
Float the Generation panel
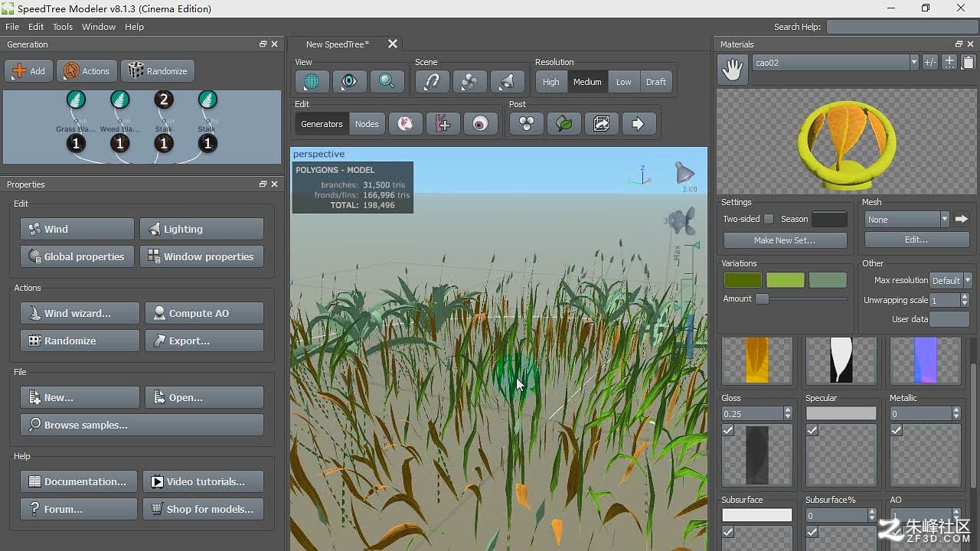click(263, 44)
